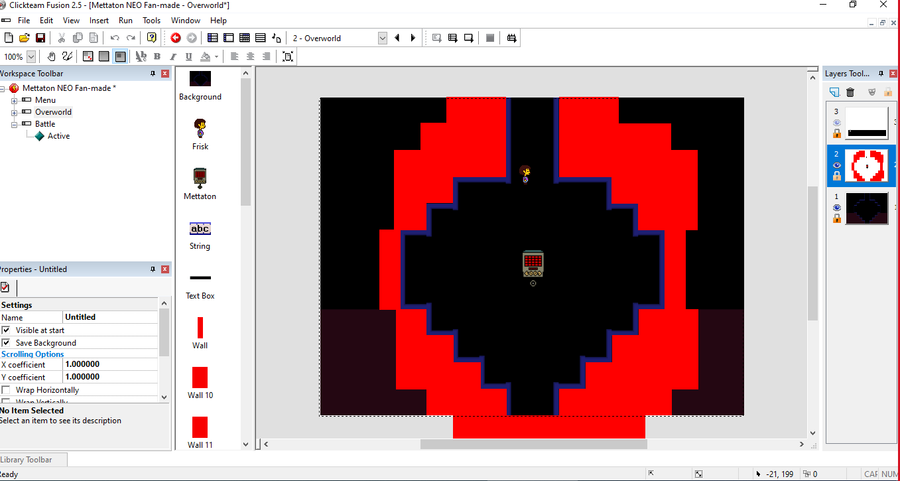Viewport: 900px width, 481px height.
Task: Open the Tools menu
Action: coord(152,20)
